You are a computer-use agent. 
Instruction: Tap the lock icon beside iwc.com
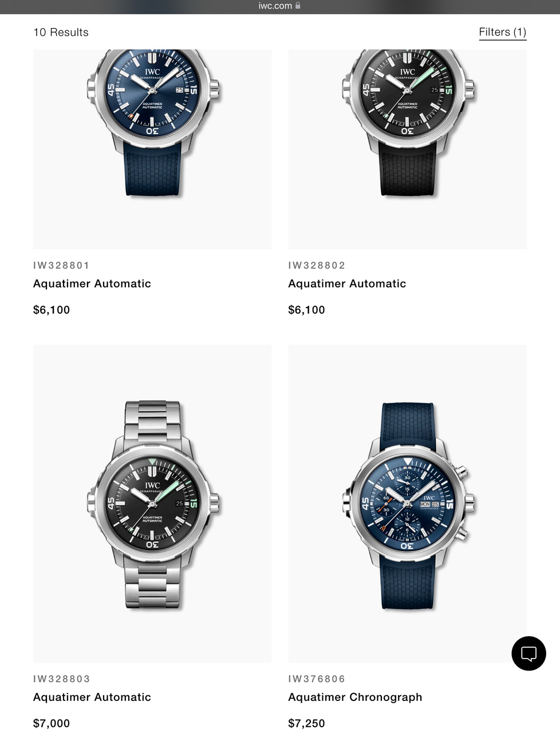[x=298, y=6]
